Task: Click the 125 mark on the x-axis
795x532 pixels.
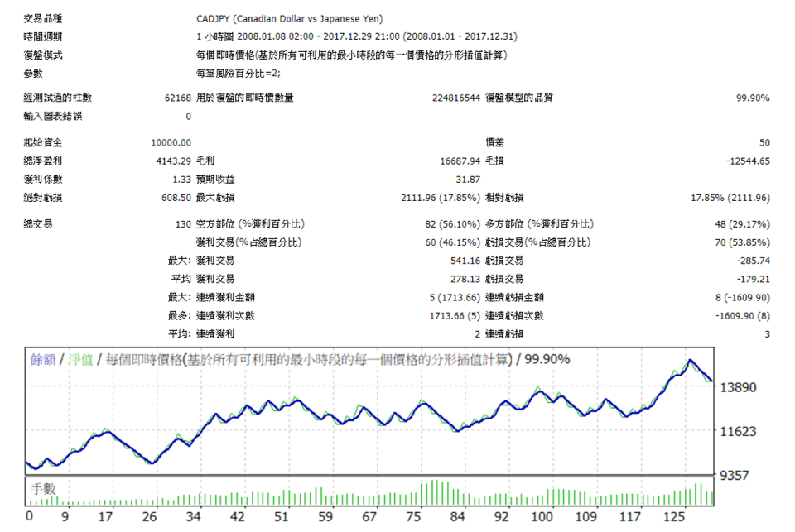Action: pyautogui.click(x=674, y=517)
